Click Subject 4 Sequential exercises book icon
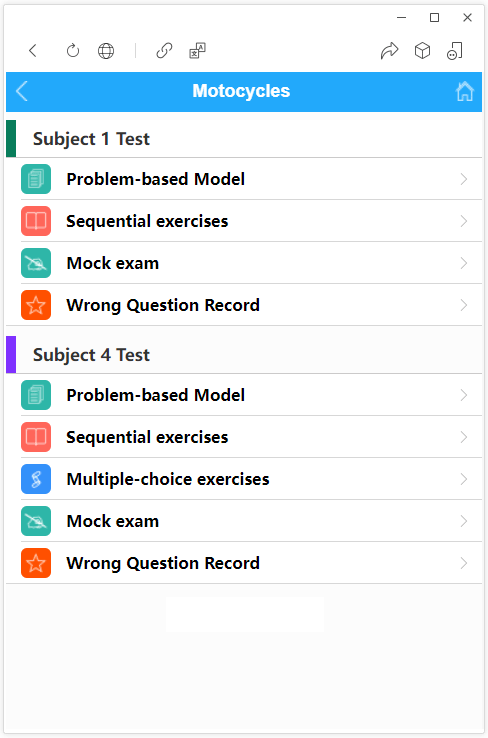Viewport: 488px width, 738px height. 36,437
